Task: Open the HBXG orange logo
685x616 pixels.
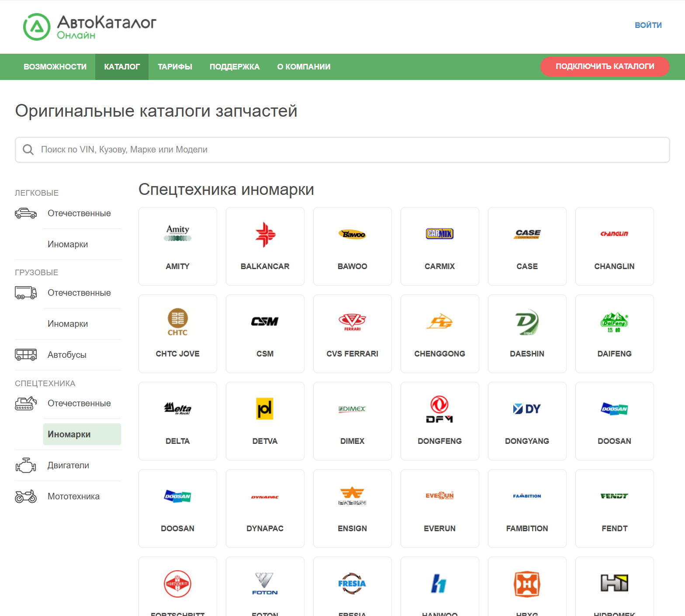Action: (x=527, y=584)
